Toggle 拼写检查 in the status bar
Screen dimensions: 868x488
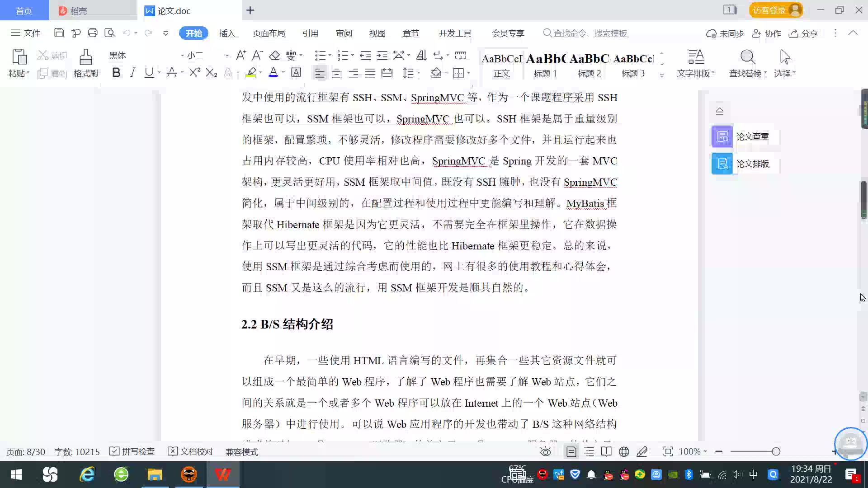pos(132,451)
